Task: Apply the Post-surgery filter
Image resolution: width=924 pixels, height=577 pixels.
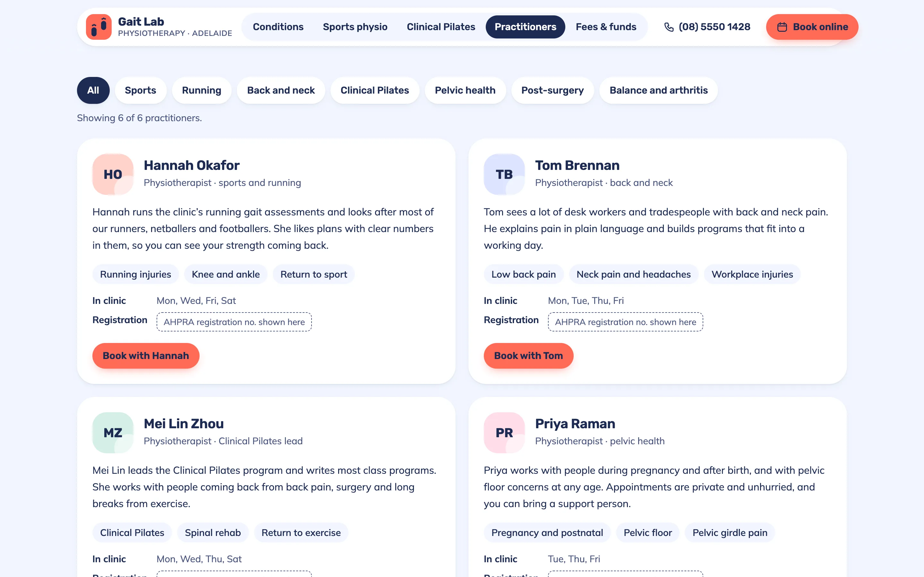Action: [552, 90]
